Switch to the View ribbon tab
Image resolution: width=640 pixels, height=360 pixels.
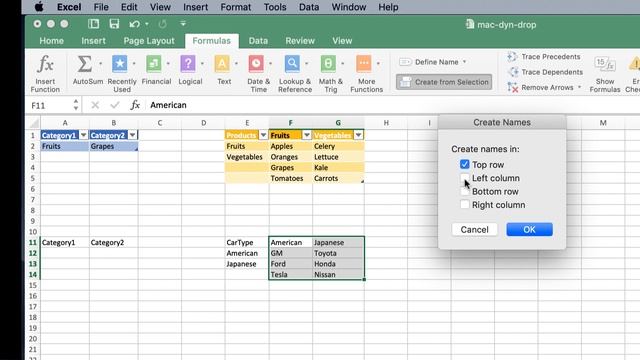pyautogui.click(x=342, y=41)
